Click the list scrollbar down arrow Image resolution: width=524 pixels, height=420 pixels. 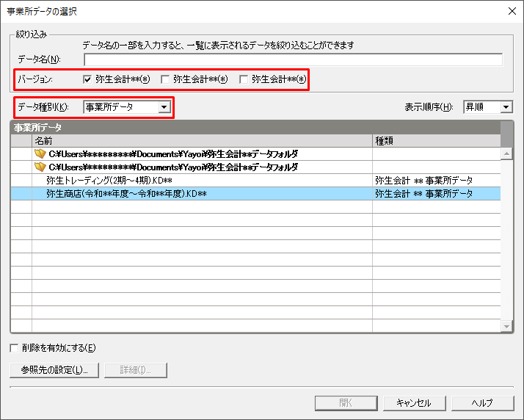(506, 326)
